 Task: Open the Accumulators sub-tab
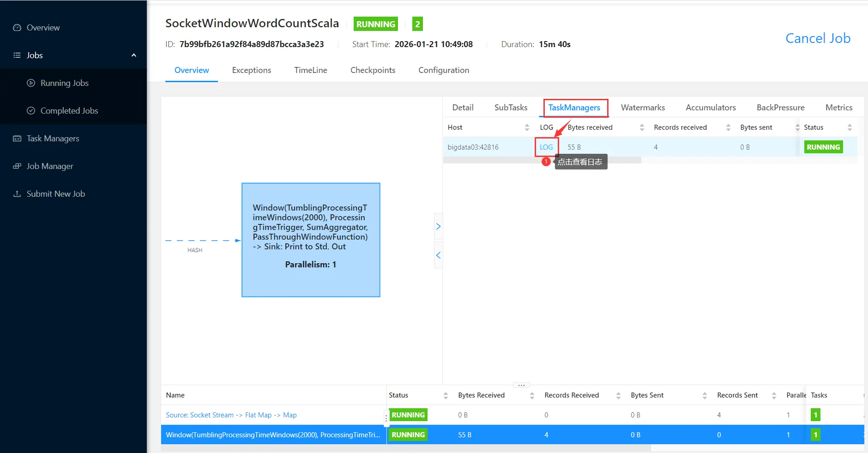711,108
